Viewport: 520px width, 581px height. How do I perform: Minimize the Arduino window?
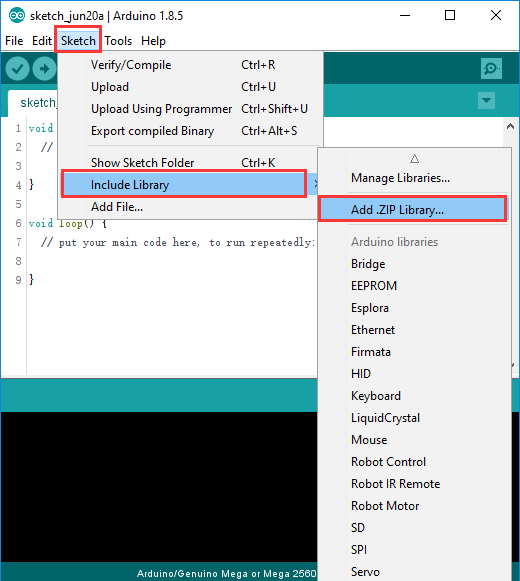point(405,16)
